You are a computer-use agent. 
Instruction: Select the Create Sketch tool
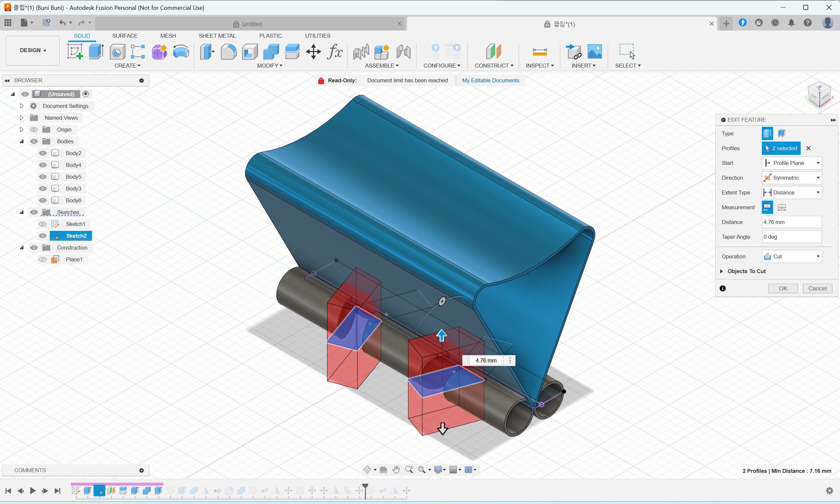[x=75, y=51]
